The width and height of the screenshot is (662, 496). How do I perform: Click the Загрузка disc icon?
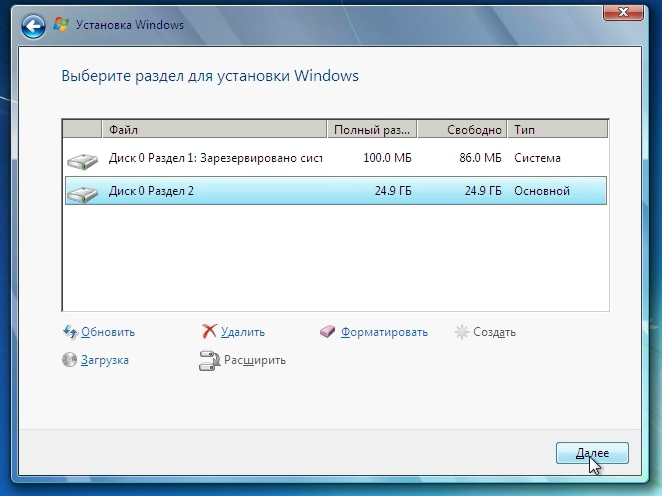click(69, 360)
